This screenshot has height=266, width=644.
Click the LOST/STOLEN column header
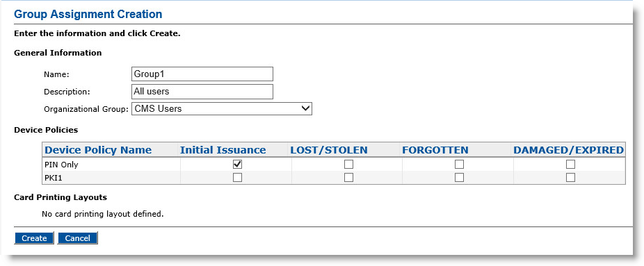pyautogui.click(x=329, y=150)
